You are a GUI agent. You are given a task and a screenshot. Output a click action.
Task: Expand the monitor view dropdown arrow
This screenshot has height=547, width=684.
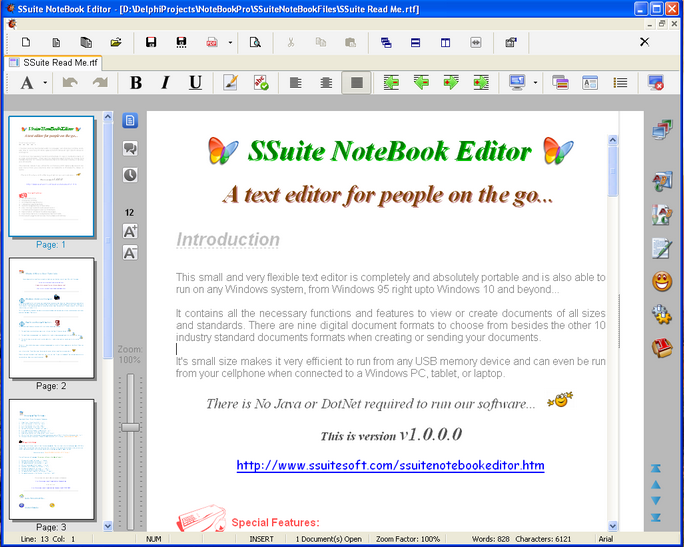pyautogui.click(x=535, y=82)
